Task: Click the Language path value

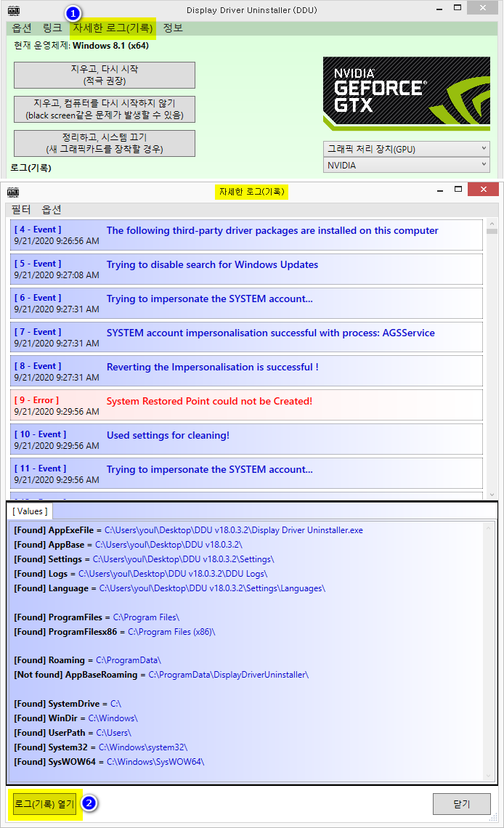Action: [x=212, y=588]
